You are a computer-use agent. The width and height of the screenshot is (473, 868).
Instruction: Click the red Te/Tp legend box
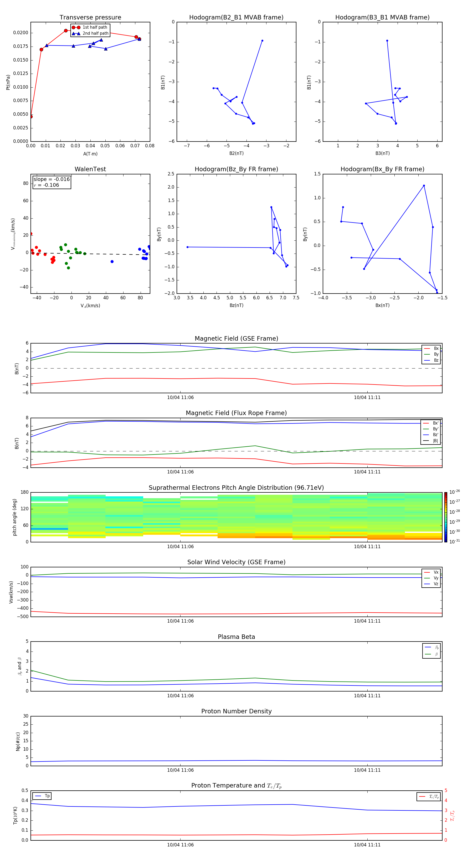429,796
